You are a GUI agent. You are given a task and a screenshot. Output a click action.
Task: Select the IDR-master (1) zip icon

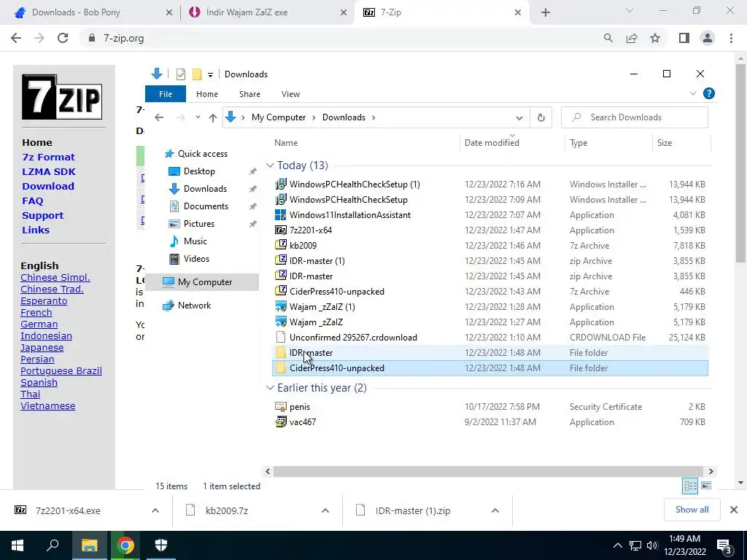click(281, 260)
